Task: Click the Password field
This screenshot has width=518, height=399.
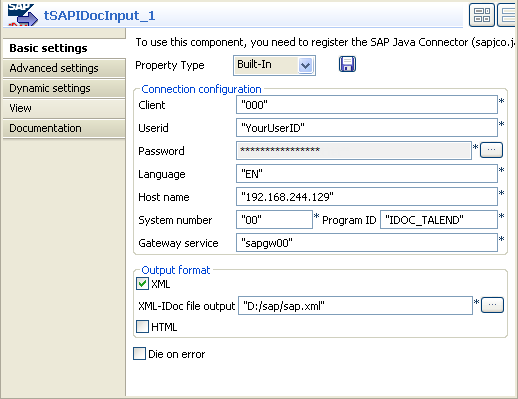Action: click(x=354, y=150)
